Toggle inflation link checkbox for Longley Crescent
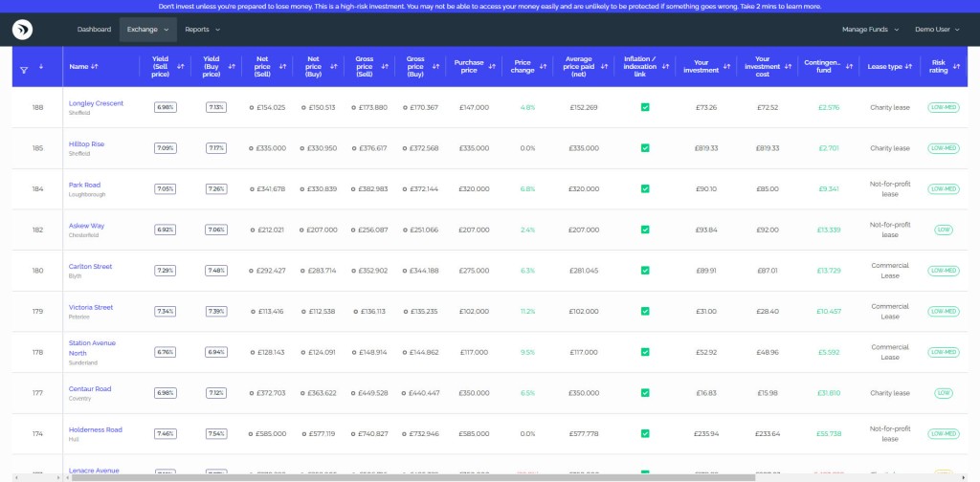Viewport: 980px width, 482px height. click(645, 107)
